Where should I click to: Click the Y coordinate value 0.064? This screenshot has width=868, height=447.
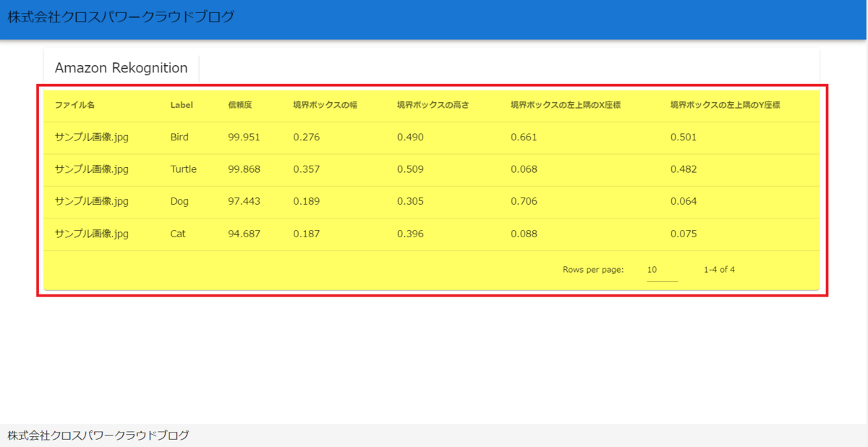point(684,201)
